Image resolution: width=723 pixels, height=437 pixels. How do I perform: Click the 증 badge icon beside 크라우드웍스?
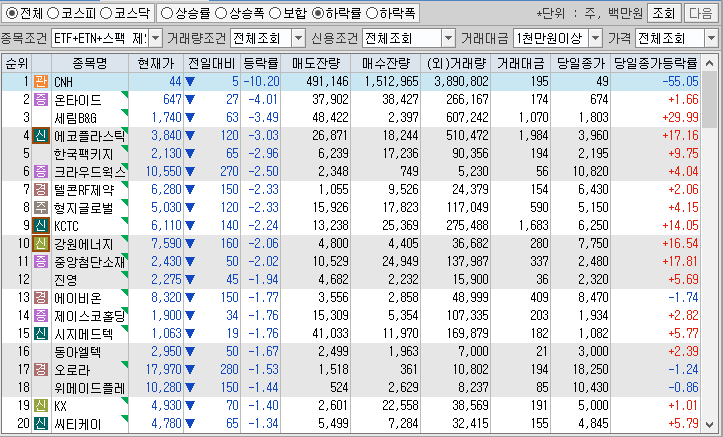[x=41, y=171]
